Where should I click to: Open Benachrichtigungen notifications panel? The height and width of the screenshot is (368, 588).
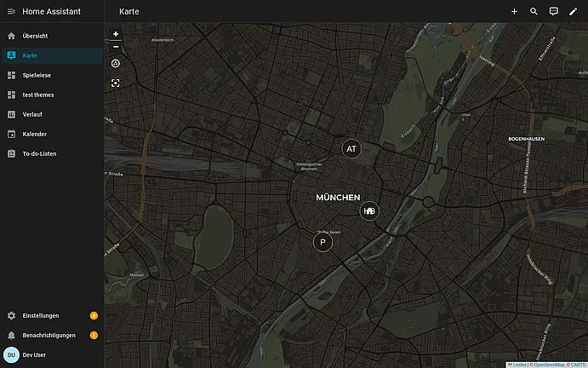click(52, 336)
